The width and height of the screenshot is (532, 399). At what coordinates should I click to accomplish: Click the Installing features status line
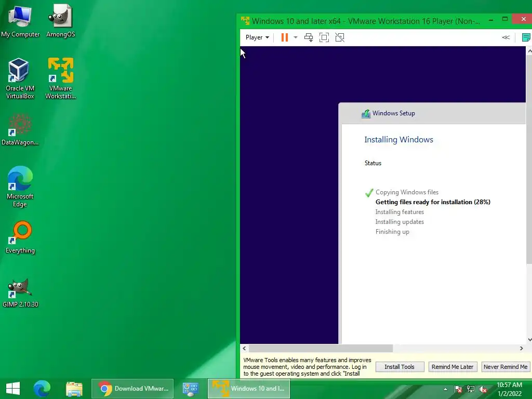click(400, 212)
